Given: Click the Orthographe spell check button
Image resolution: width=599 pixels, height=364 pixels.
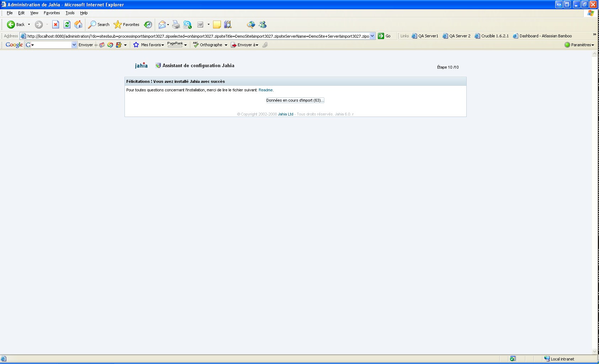Looking at the screenshot, I should 208,45.
